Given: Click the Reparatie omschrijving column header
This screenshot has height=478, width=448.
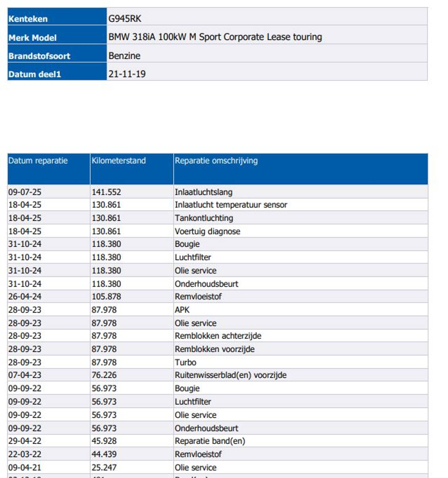Looking at the screenshot, I should click(x=216, y=160).
